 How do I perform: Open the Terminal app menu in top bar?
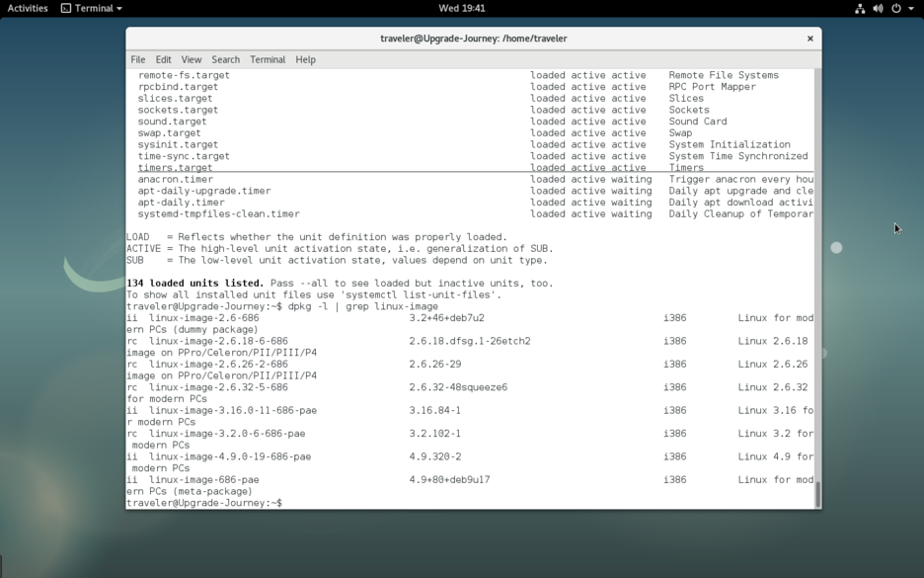coord(92,8)
